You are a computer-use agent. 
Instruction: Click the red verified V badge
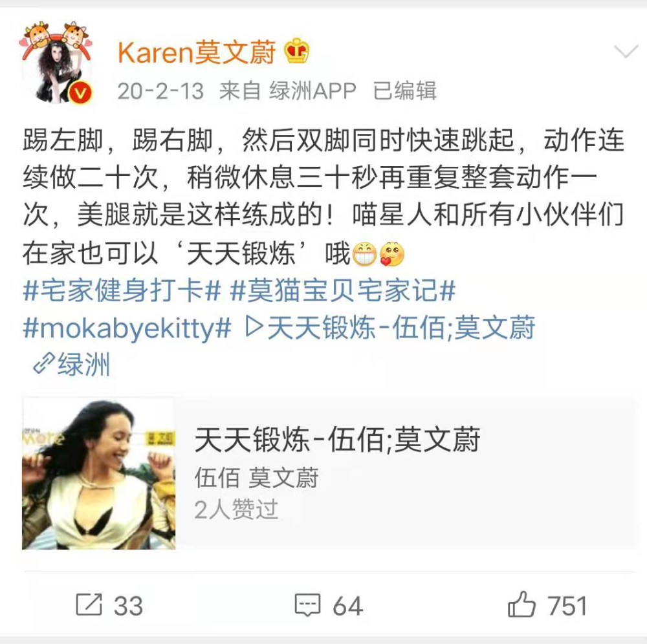tap(80, 92)
